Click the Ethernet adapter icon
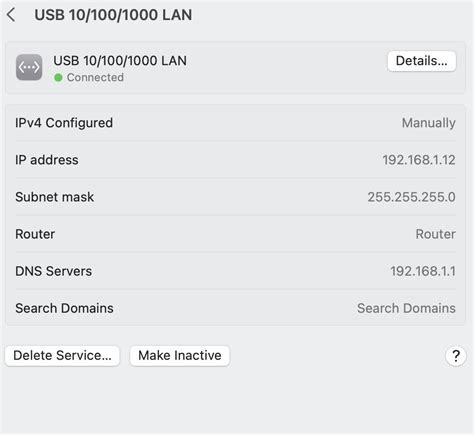474x435 pixels. click(29, 67)
